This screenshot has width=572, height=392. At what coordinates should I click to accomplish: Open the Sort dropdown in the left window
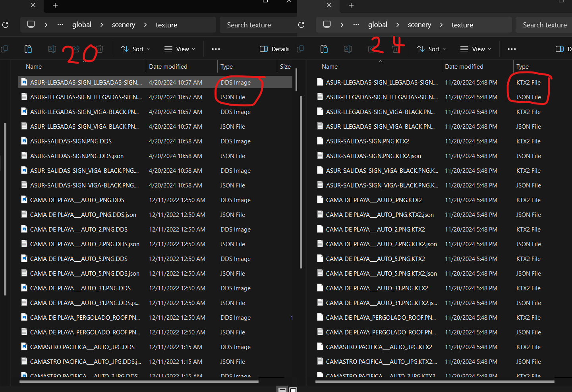(135, 49)
